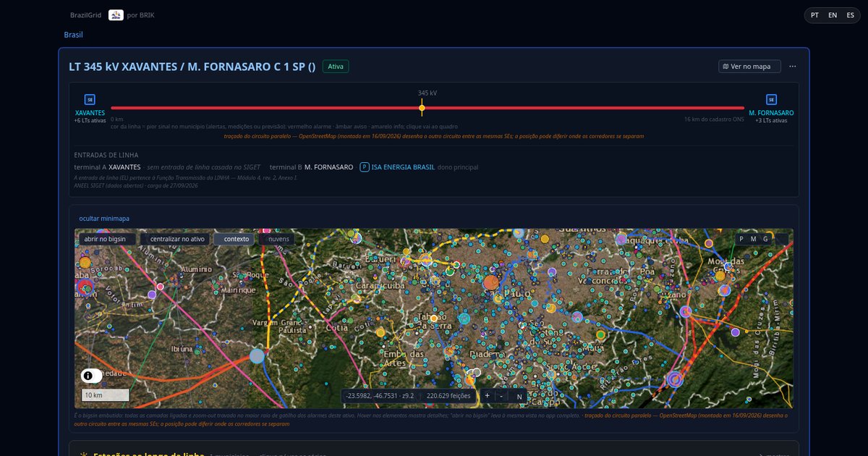This screenshot has height=456, width=868.
Task: Click the BRIK logo icon in header
Action: click(x=116, y=15)
